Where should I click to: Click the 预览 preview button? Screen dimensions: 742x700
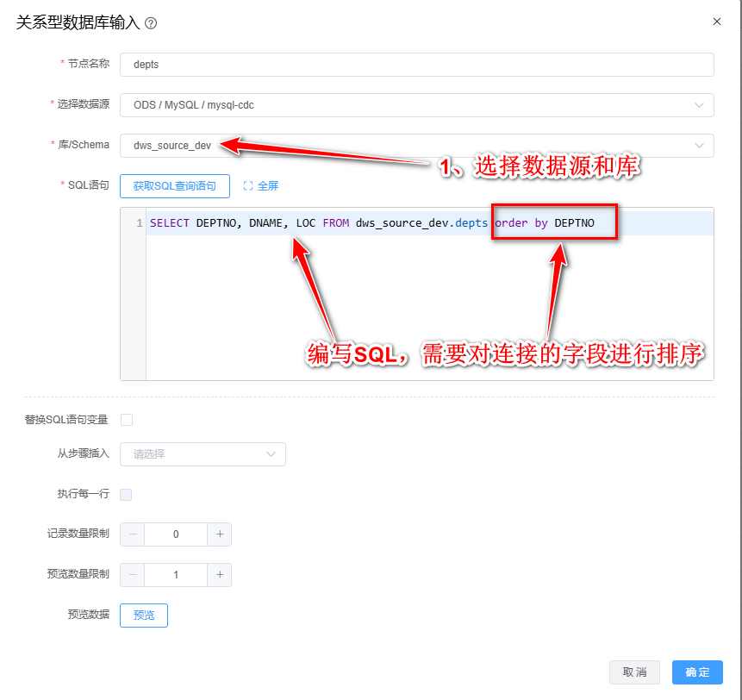click(x=144, y=616)
